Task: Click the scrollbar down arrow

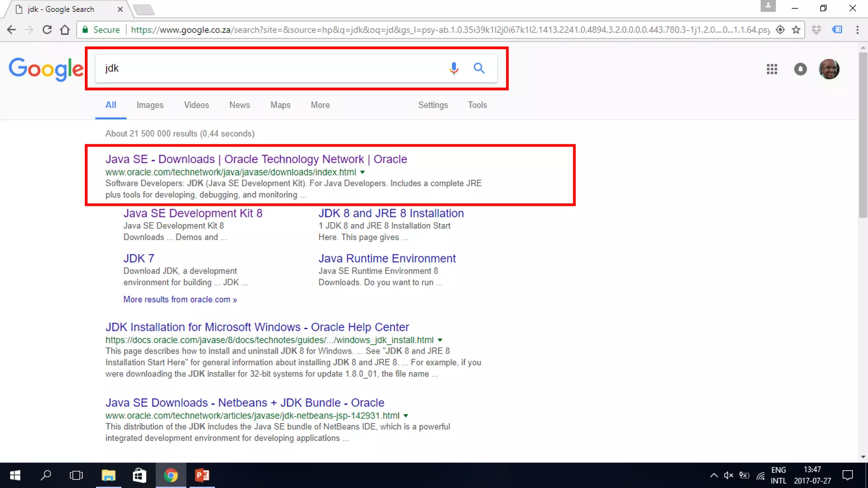Action: pyautogui.click(x=863, y=457)
